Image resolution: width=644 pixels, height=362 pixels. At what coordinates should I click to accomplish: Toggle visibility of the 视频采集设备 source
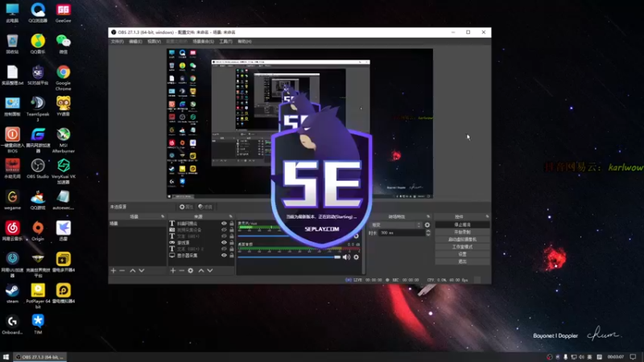[224, 230]
